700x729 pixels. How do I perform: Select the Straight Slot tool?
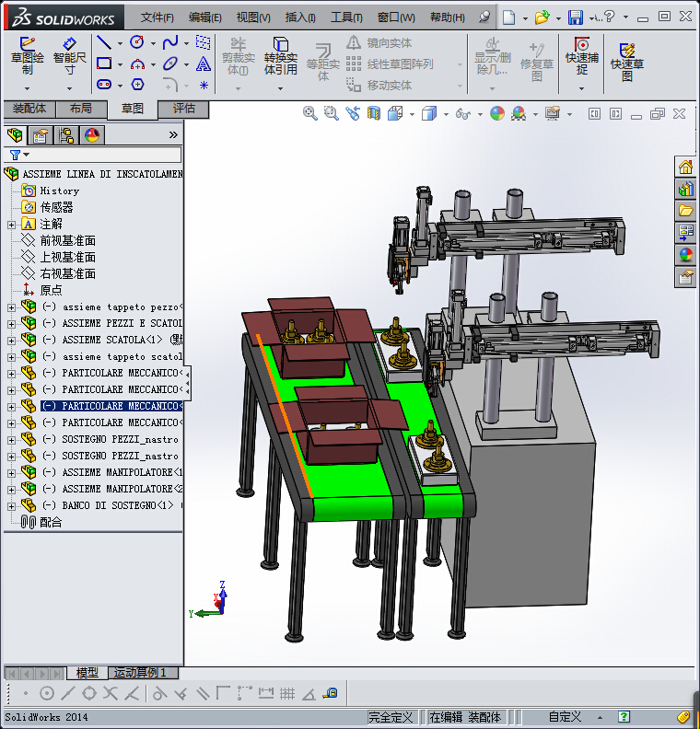click(104, 85)
